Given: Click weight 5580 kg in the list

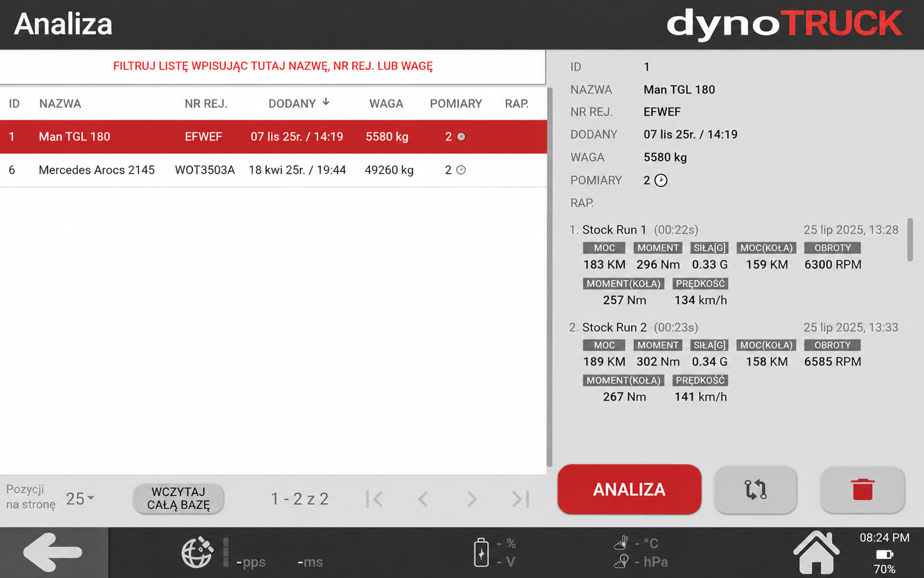Looking at the screenshot, I should 387,137.
